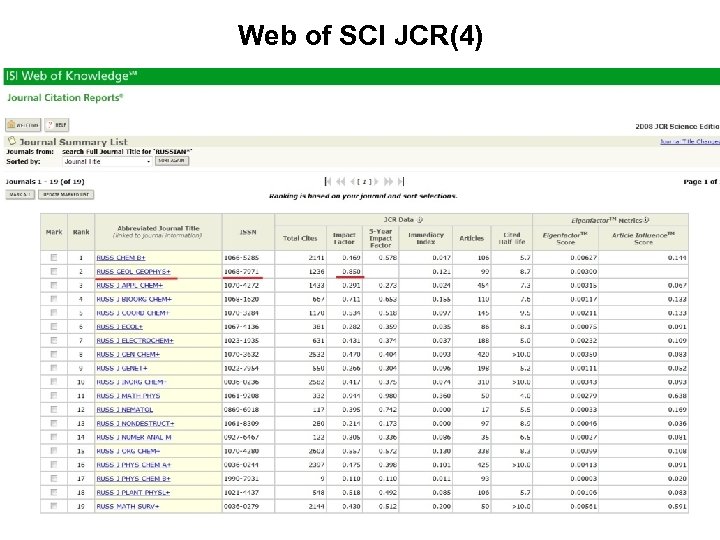Open RUSS J BIOORG CHEM+ journal link
This screenshot has width=720, height=540.
(x=134, y=299)
